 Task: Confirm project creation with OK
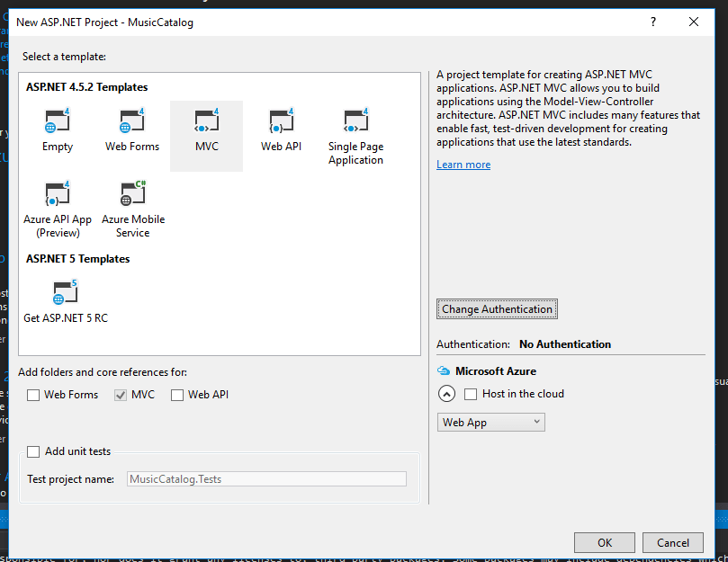604,542
